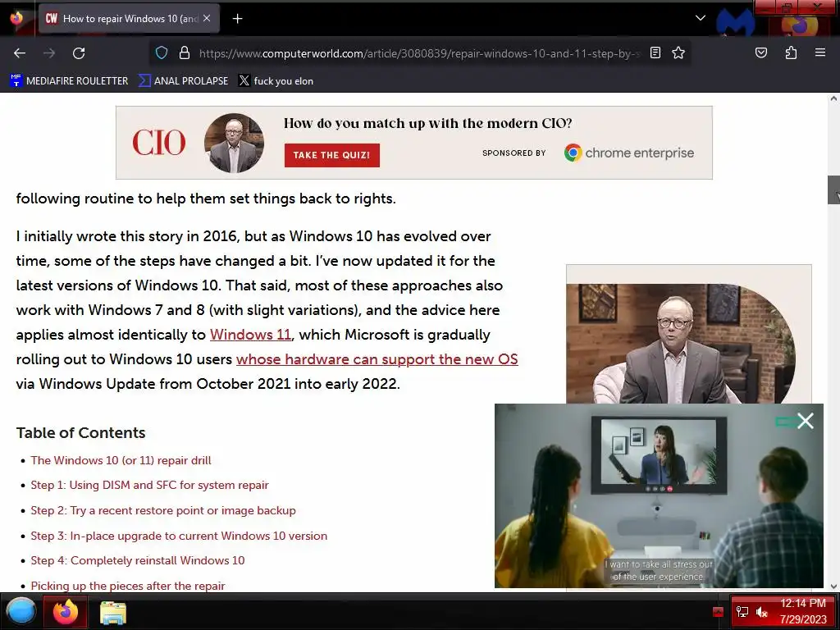This screenshot has width=840, height=630.
Task: Go back to the previous page
Action: tap(20, 53)
